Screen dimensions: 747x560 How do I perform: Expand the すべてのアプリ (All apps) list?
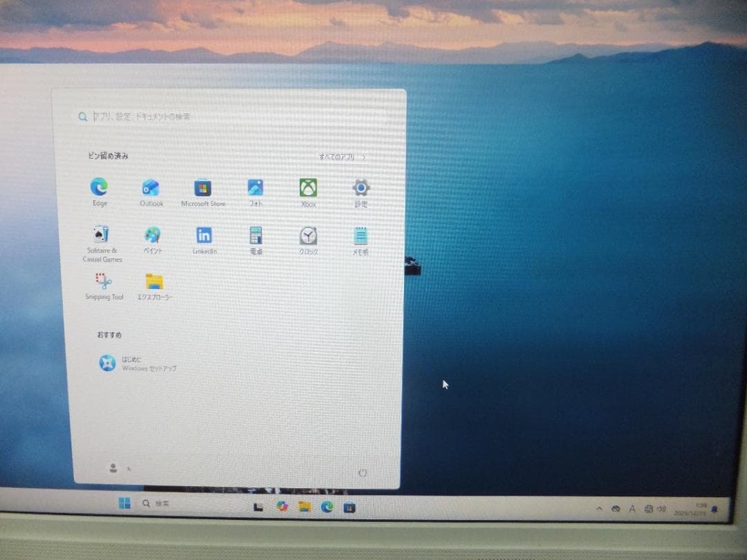[x=342, y=157]
